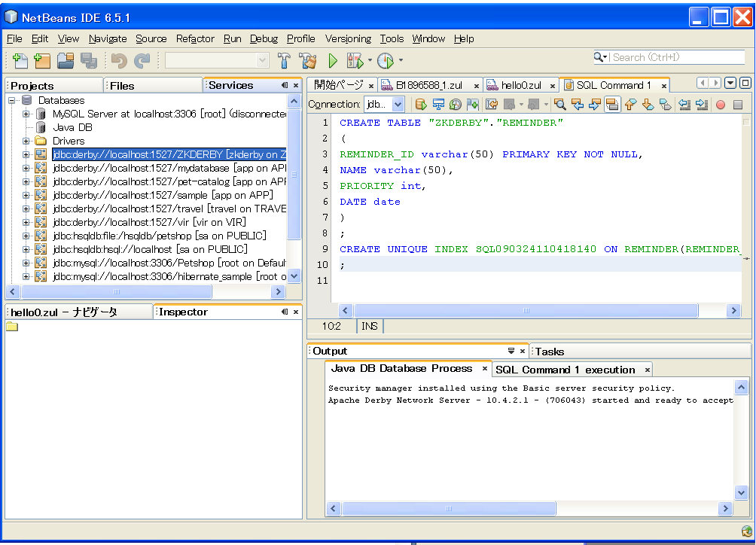
Task: Click the Profile Main Project clock icon
Action: point(386,61)
